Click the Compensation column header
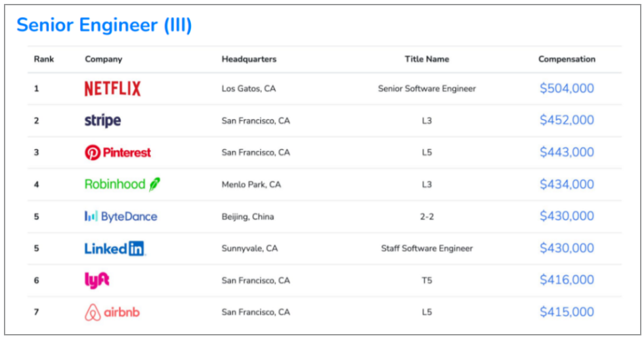Viewport: 644px width, 340px height. pyautogui.click(x=567, y=59)
